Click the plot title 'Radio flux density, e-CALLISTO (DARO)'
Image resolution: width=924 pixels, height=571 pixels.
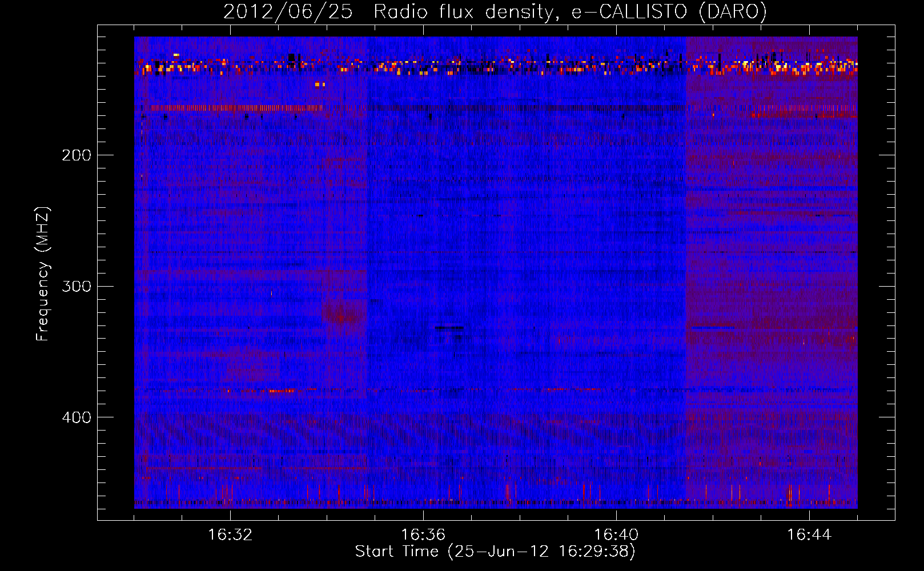pos(570,12)
